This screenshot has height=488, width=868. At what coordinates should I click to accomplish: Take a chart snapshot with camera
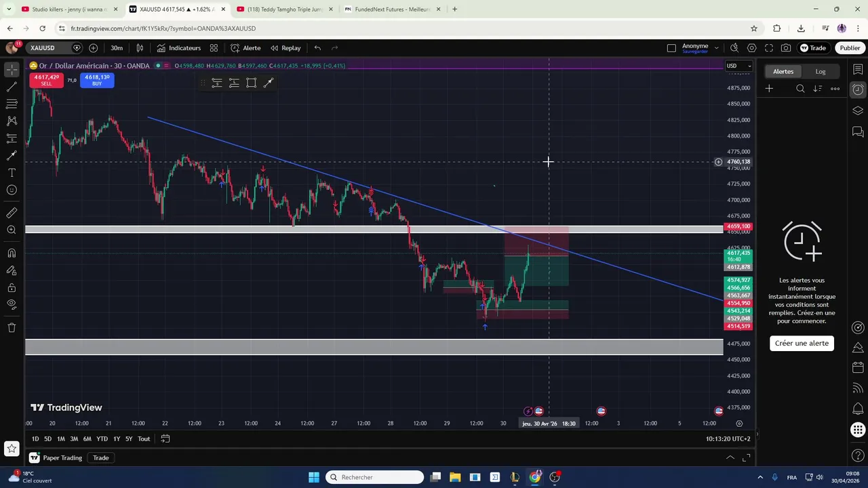(786, 48)
